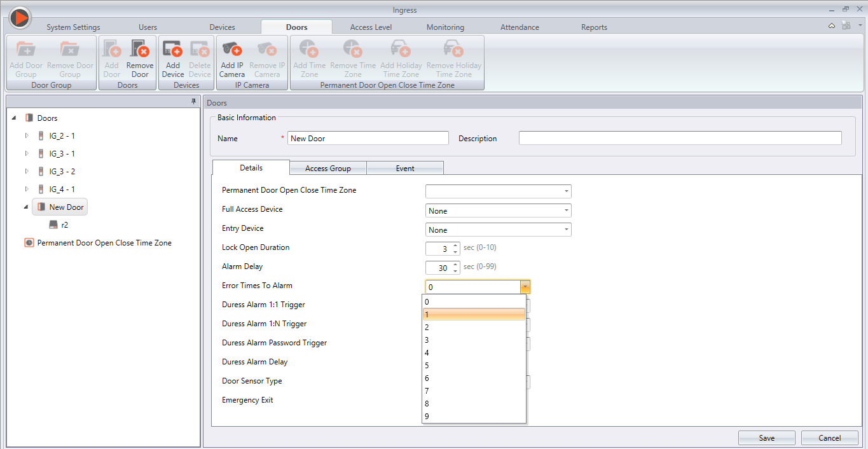The width and height of the screenshot is (868, 449).
Task: Increase Lock Open Duration with up spinner
Action: click(455, 245)
